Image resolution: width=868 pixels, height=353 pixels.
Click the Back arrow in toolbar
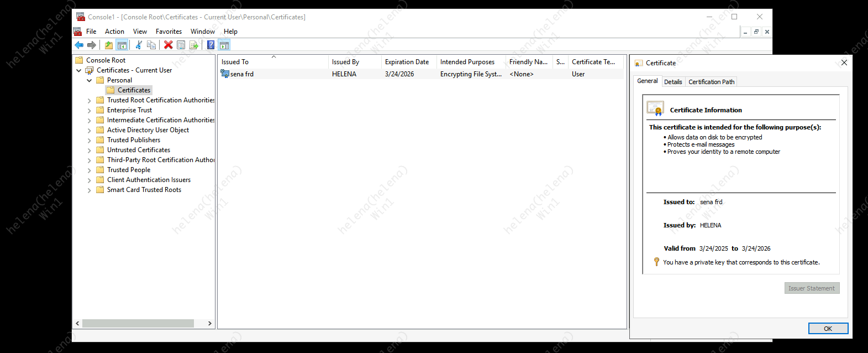click(x=79, y=45)
